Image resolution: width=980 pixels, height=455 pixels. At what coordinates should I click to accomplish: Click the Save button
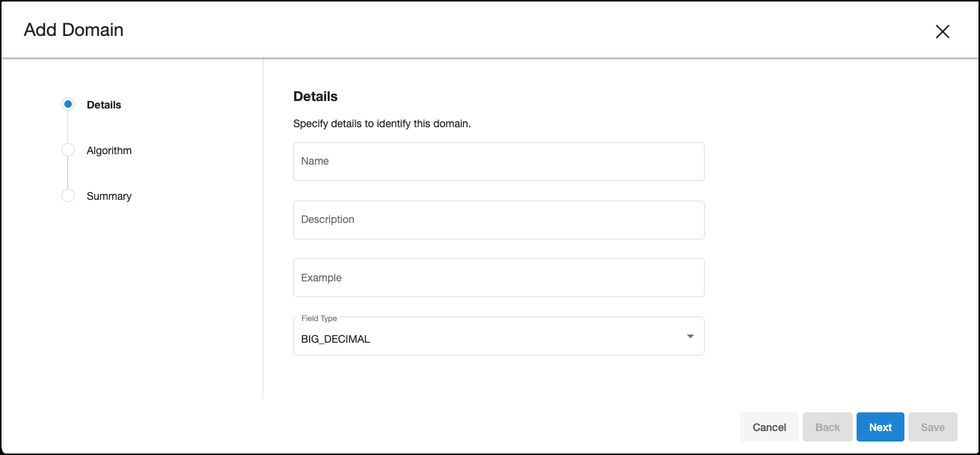[x=933, y=427]
